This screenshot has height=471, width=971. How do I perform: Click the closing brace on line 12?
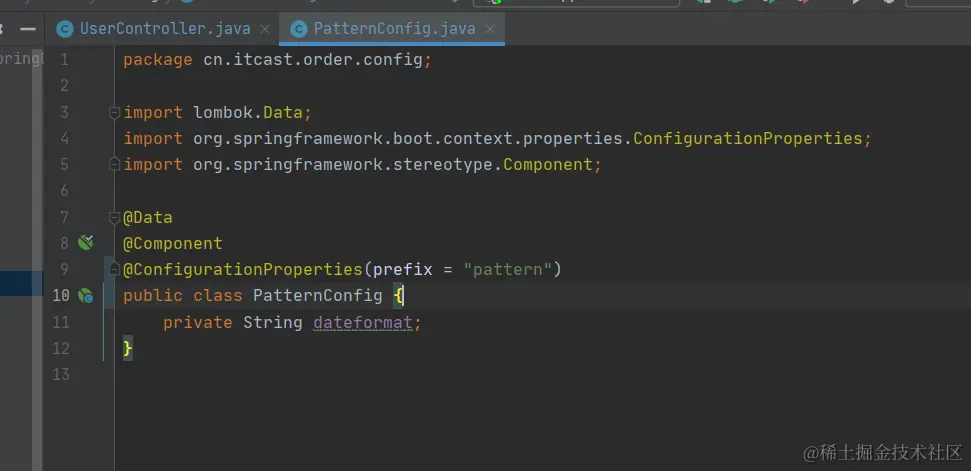(128, 348)
